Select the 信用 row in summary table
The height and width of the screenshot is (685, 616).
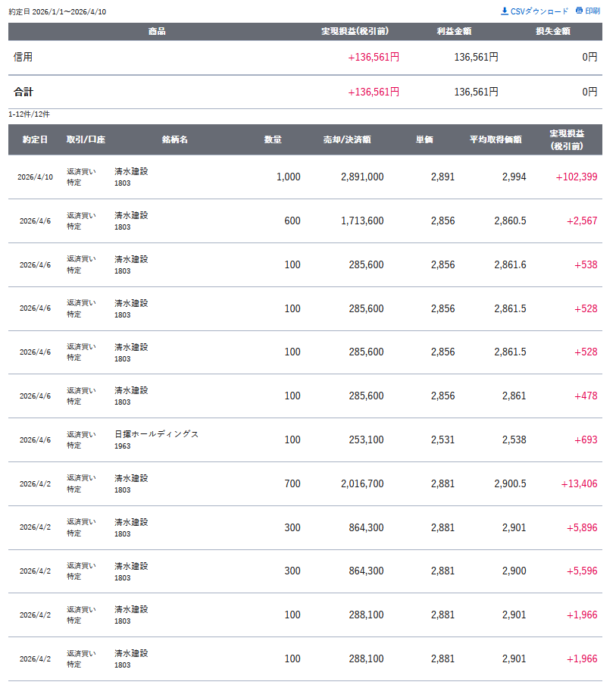(23, 57)
